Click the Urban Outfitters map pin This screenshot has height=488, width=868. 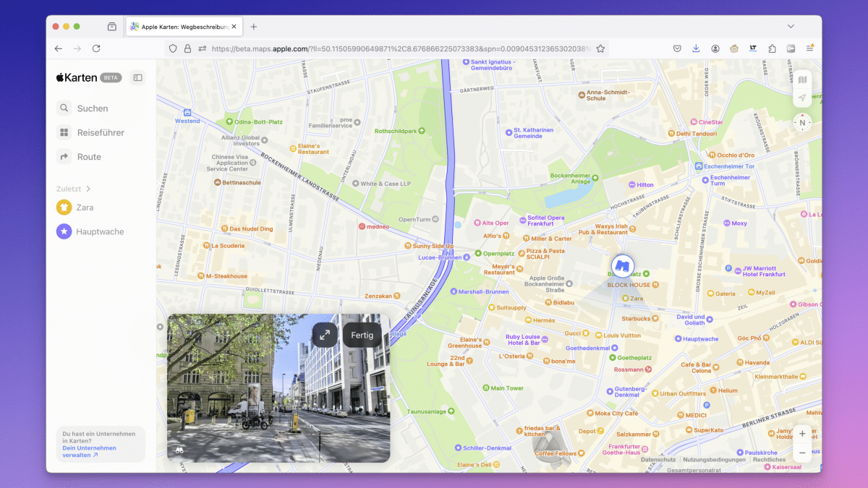(654, 394)
